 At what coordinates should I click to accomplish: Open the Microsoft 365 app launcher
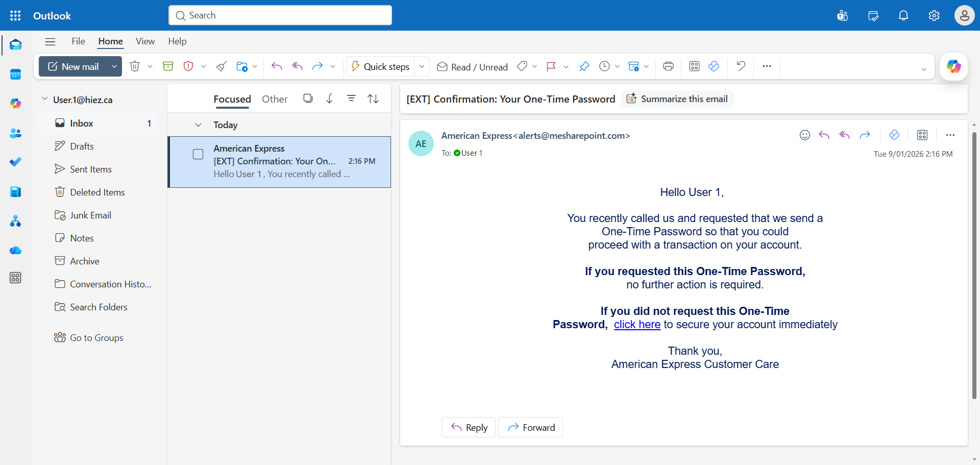(x=15, y=15)
